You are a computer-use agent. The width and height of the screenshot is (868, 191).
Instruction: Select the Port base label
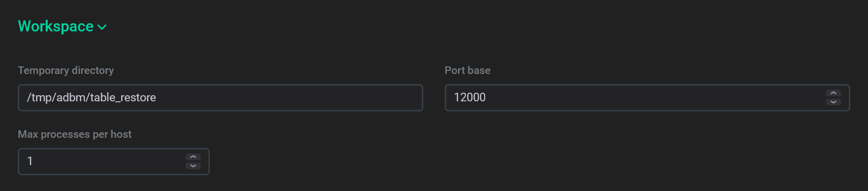tap(467, 70)
